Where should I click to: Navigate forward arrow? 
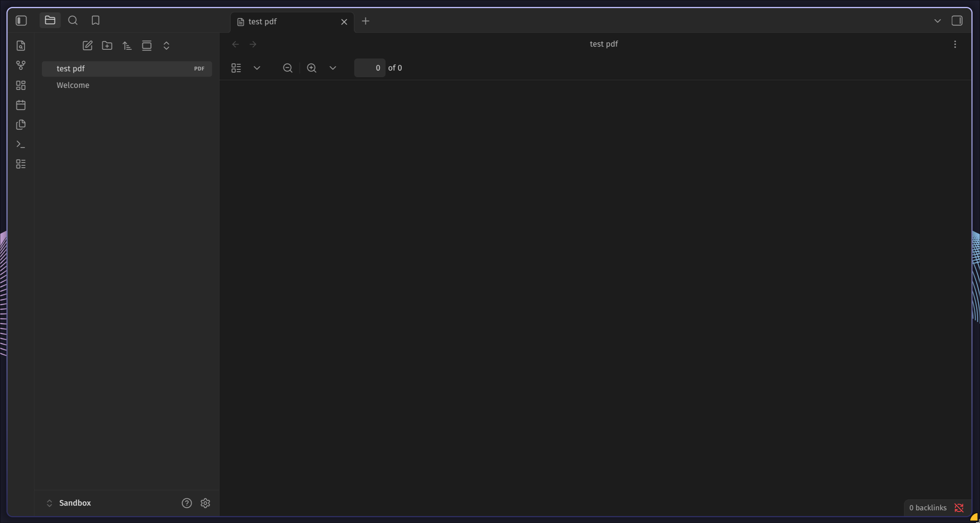[253, 44]
